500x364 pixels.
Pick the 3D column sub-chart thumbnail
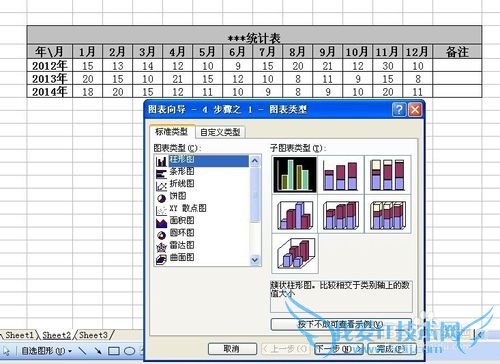pyautogui.click(x=295, y=254)
